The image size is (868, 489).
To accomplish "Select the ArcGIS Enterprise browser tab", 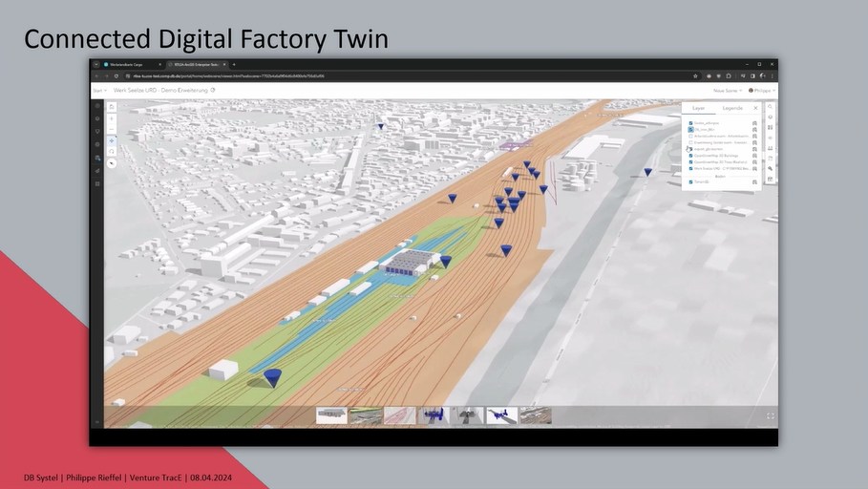I will coord(197,64).
